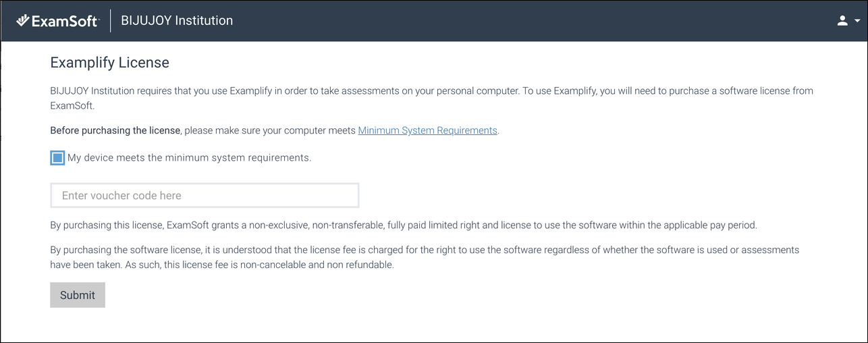Click the ExamSoft leaf logo icon
The width and height of the screenshot is (868, 343).
click(22, 21)
